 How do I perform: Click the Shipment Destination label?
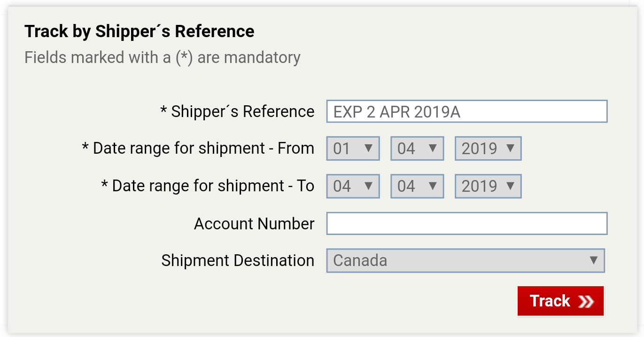tap(238, 260)
